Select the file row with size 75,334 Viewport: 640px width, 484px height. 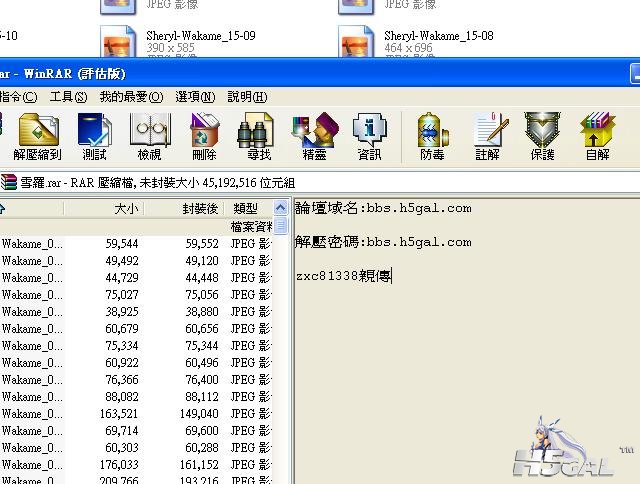(136, 346)
